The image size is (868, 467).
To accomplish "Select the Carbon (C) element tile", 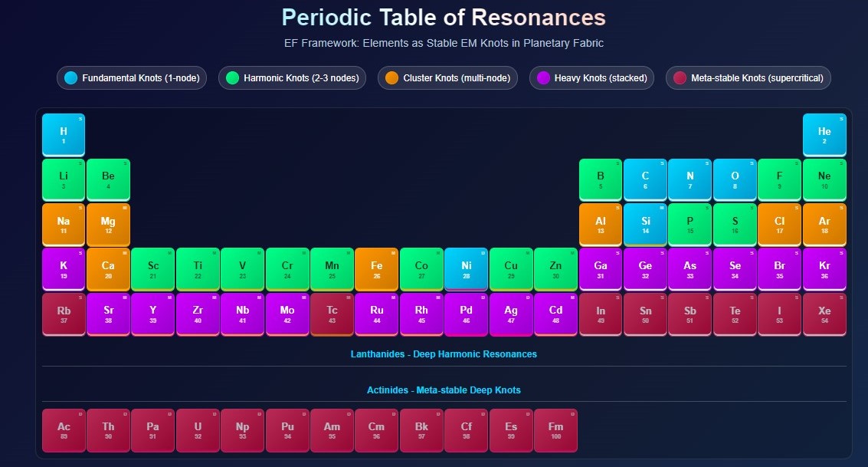I will click(x=645, y=179).
